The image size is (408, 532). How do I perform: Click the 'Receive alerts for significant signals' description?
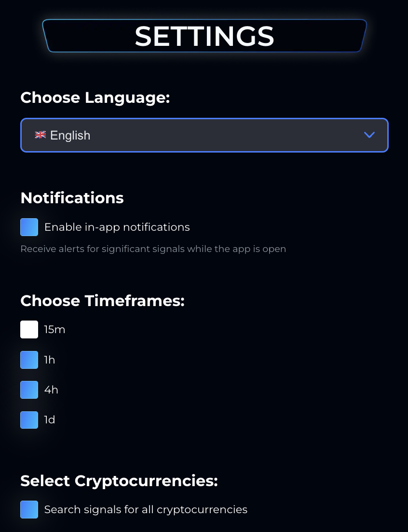[x=153, y=249]
